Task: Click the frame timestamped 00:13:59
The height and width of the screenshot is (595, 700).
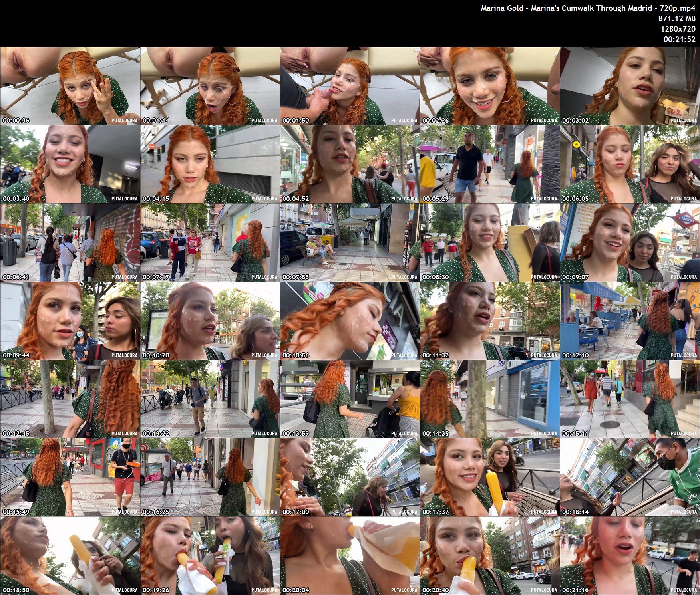Action: click(x=350, y=399)
